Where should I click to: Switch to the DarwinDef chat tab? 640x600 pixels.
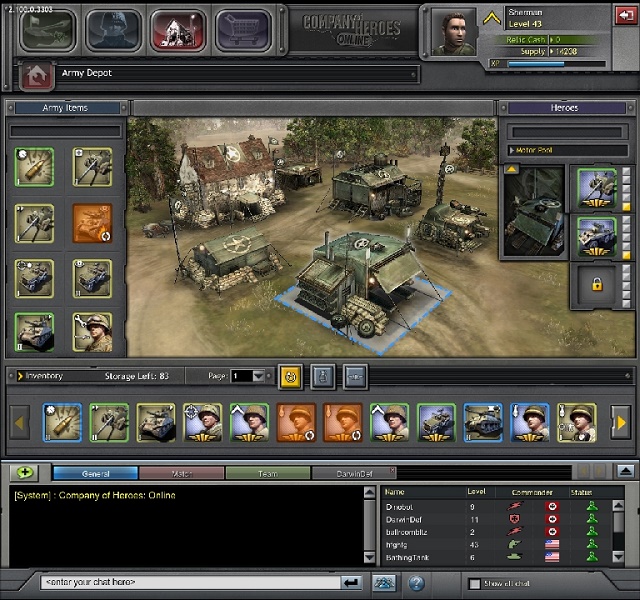point(352,473)
